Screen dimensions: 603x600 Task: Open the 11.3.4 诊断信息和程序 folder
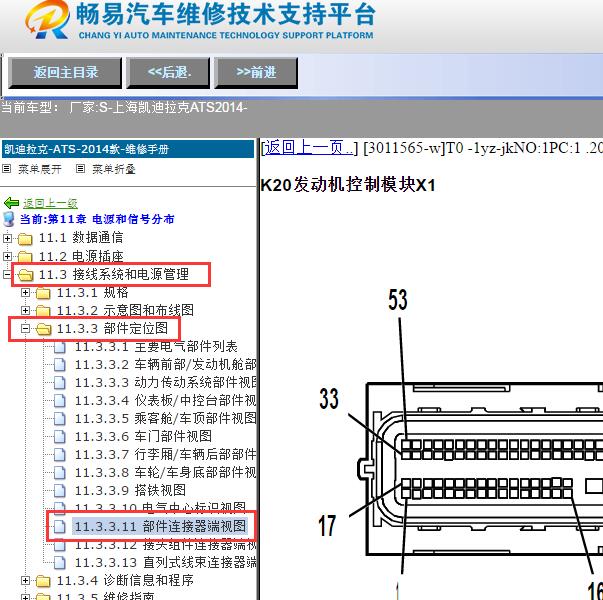(x=125, y=580)
